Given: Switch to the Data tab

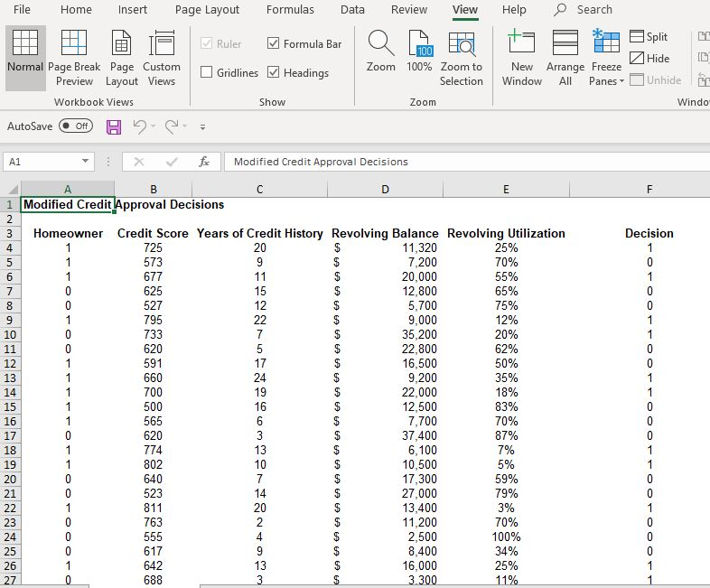Looking at the screenshot, I should (352, 10).
